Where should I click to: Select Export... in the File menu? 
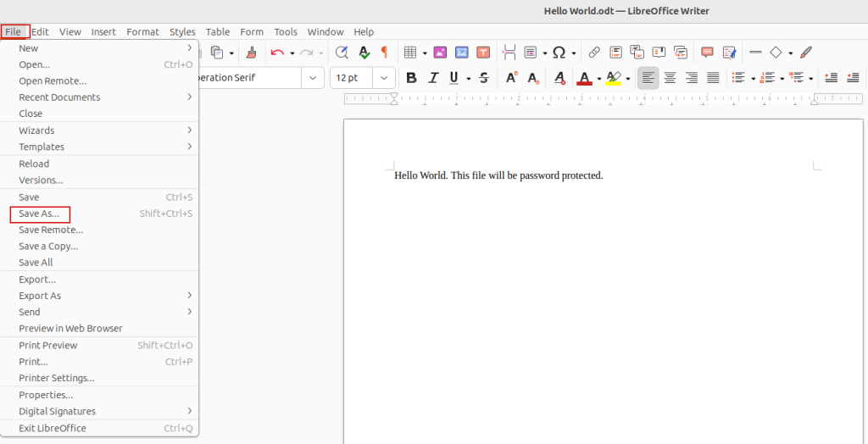coord(100,279)
